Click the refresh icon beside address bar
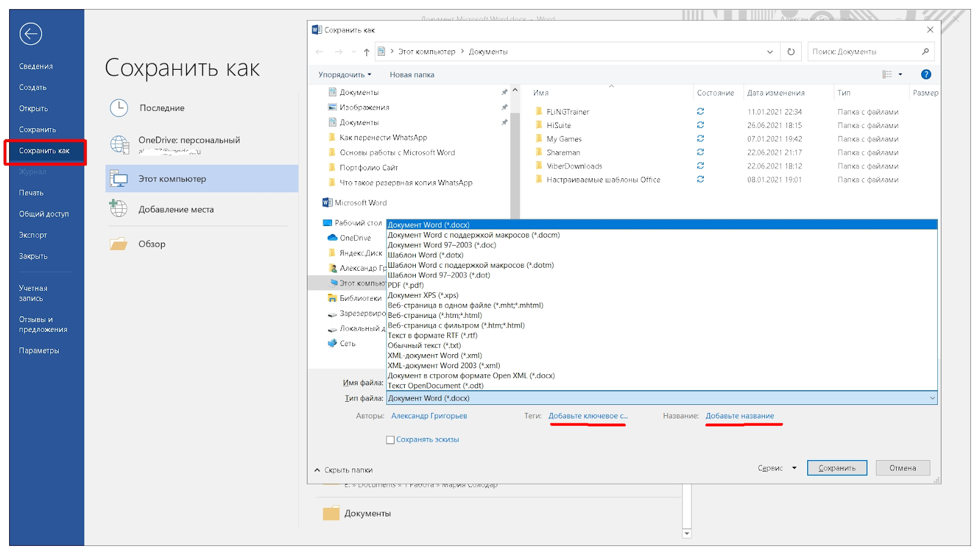 (791, 52)
